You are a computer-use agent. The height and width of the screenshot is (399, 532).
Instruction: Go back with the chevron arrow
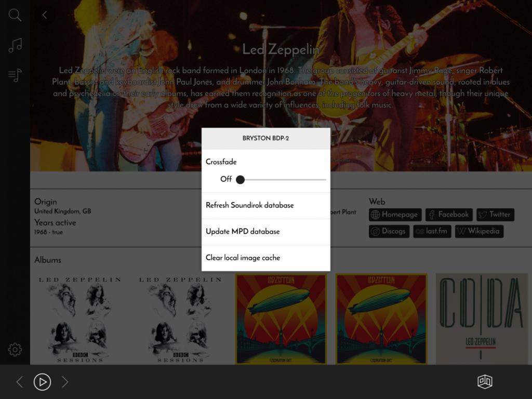(x=45, y=15)
